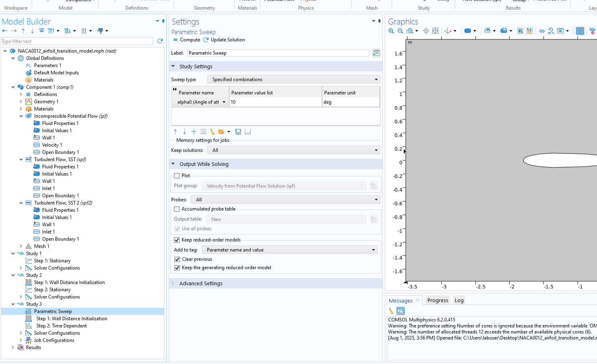Click the Zoom Extents icon in Graphics toolbar
This screenshot has width=597, height=364.
tap(435, 31)
